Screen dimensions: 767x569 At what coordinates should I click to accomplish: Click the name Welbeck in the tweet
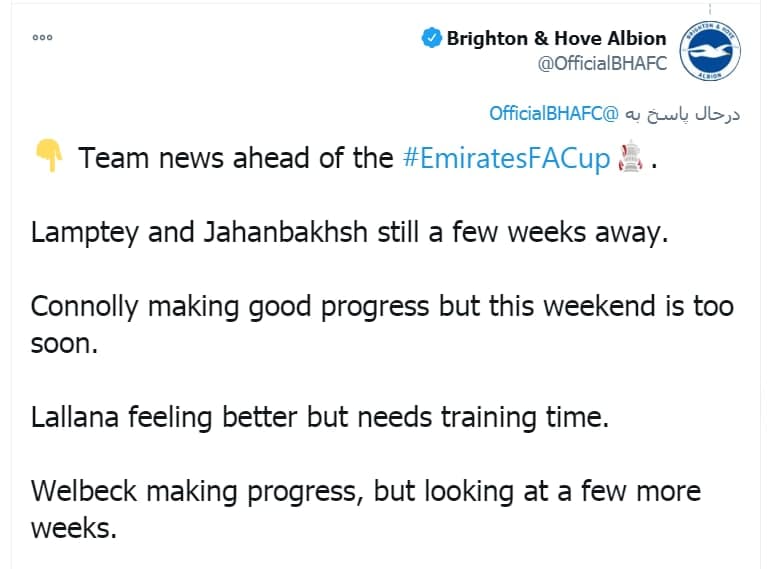coord(84,491)
